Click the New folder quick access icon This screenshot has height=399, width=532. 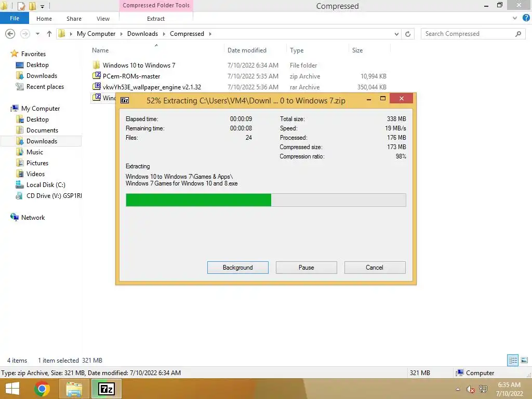[33, 6]
